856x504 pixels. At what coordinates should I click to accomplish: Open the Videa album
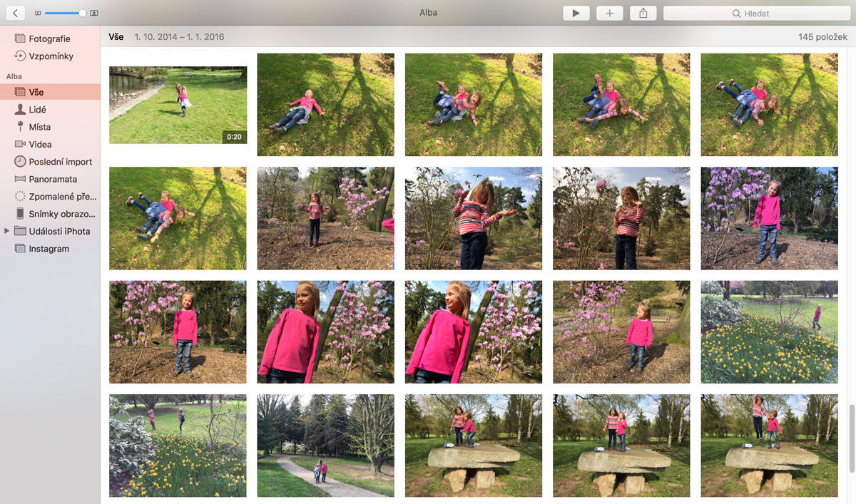[x=40, y=145]
